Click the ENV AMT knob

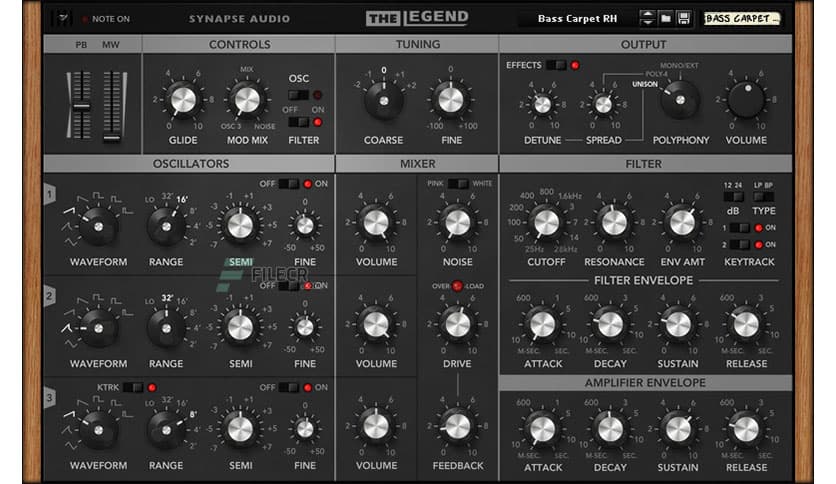tap(682, 223)
